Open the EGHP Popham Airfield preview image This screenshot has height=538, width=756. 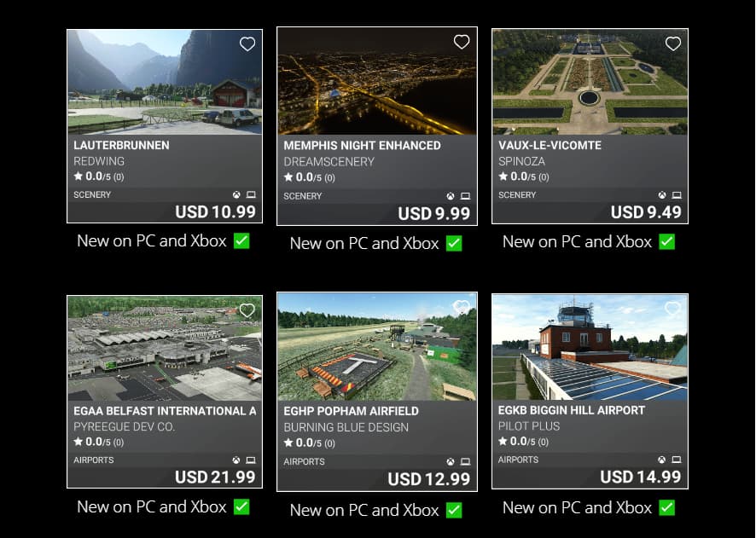tap(377, 347)
